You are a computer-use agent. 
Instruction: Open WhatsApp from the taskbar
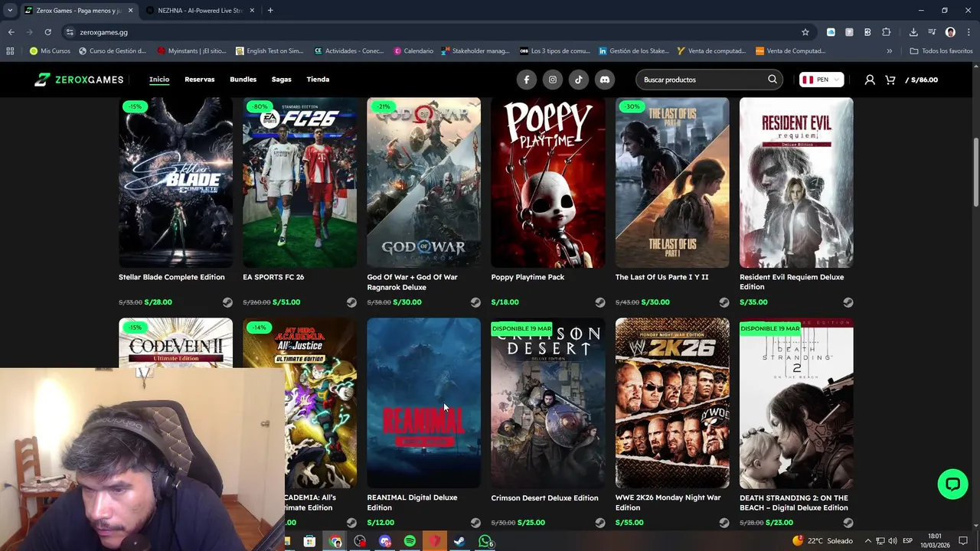point(485,541)
